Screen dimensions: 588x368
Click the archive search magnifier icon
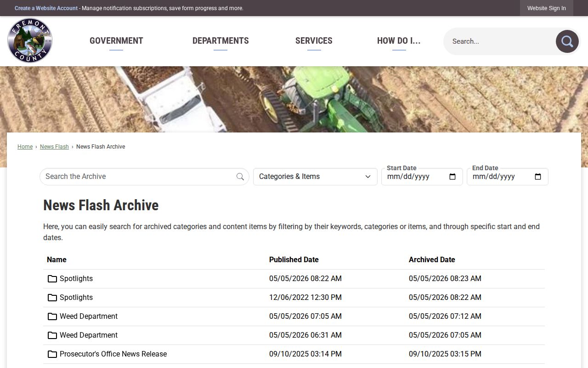[x=240, y=177]
